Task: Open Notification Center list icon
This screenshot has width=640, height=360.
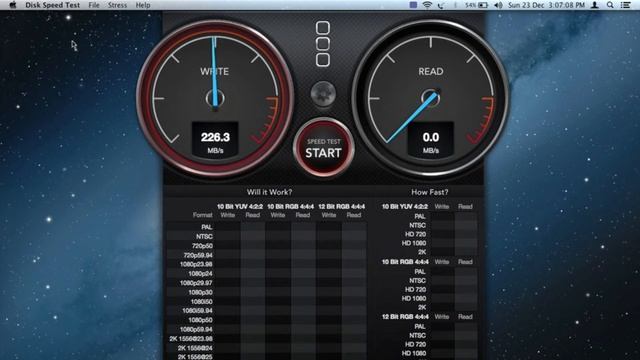Action: tap(625, 5)
